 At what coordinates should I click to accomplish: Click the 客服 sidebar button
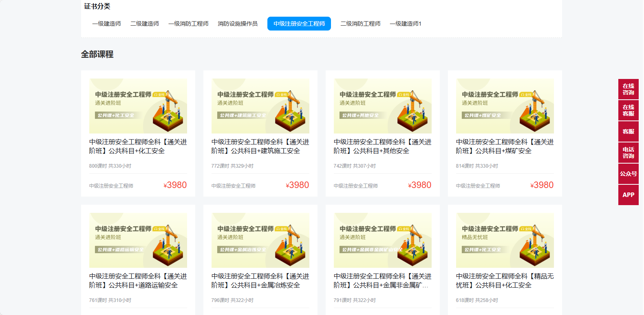pyautogui.click(x=628, y=131)
